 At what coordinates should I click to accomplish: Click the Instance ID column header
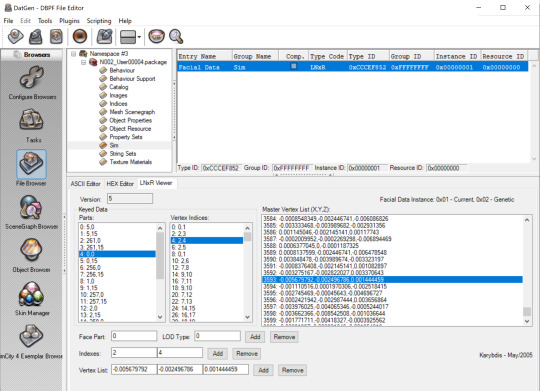456,56
